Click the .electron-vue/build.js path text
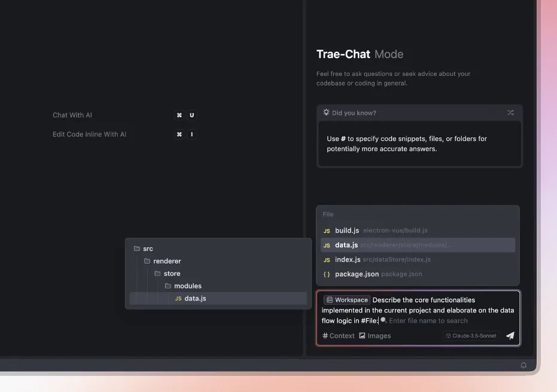The height and width of the screenshot is (392, 557). [x=395, y=231]
